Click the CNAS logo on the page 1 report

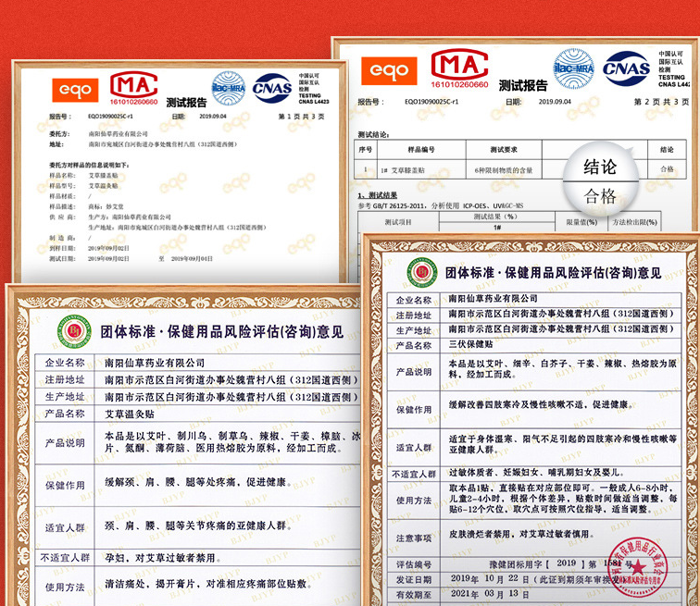(271, 88)
